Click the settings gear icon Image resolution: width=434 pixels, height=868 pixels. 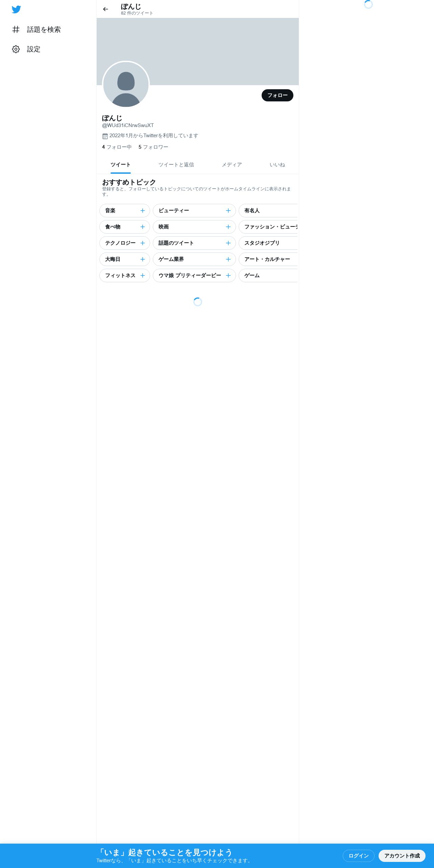[16, 49]
